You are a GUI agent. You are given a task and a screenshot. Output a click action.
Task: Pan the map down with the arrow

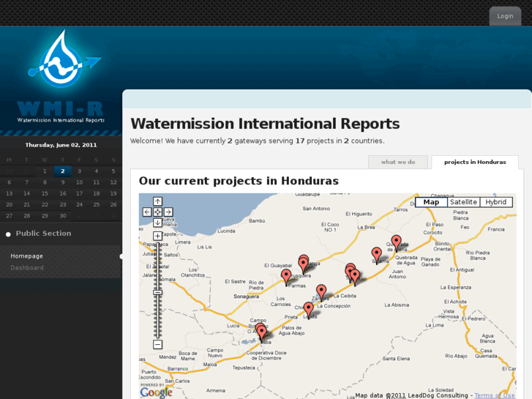click(157, 223)
